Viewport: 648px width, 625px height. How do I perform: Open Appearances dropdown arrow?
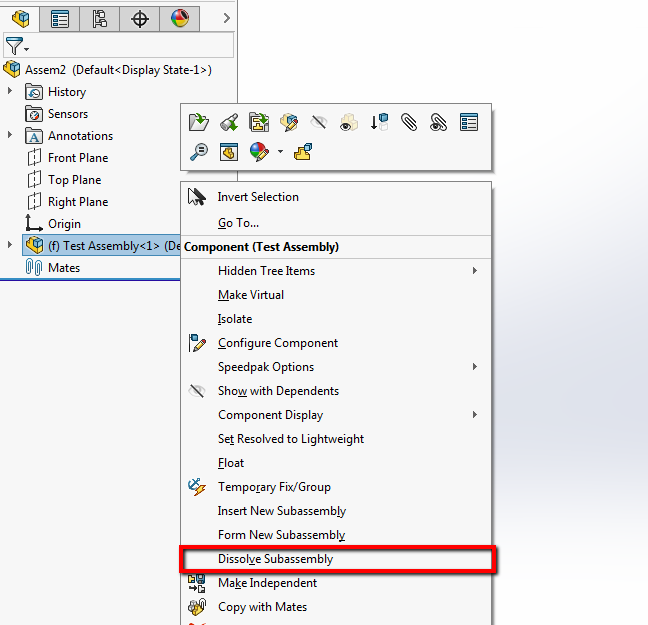coord(281,152)
